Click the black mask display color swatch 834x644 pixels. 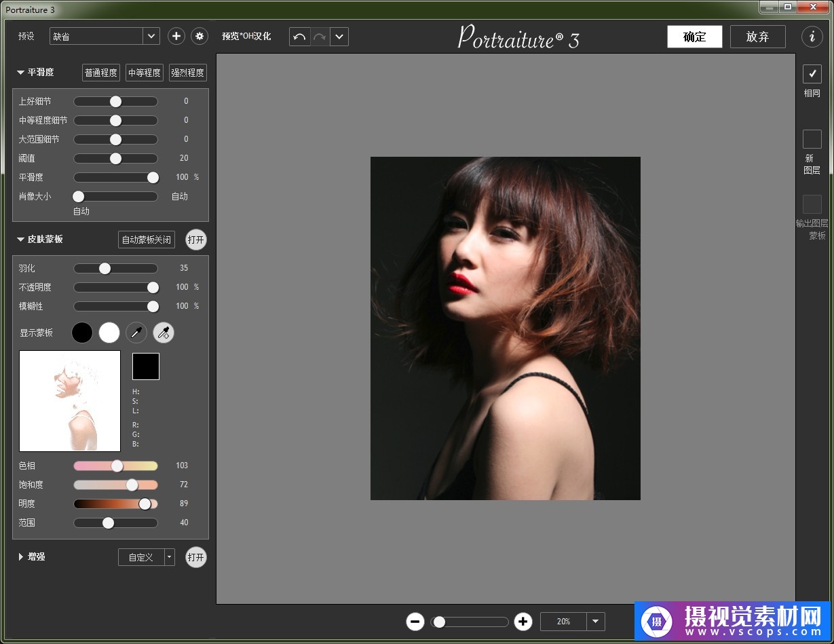[82, 333]
